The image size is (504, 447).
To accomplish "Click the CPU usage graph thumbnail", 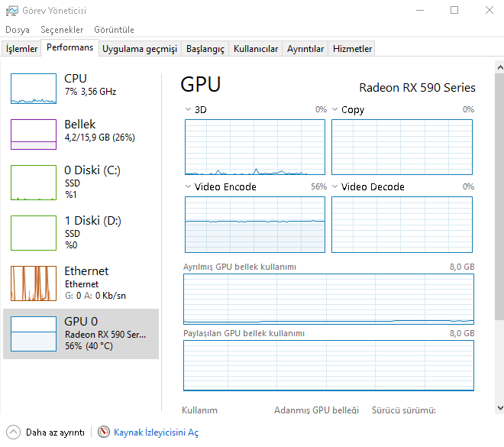I will [34, 89].
